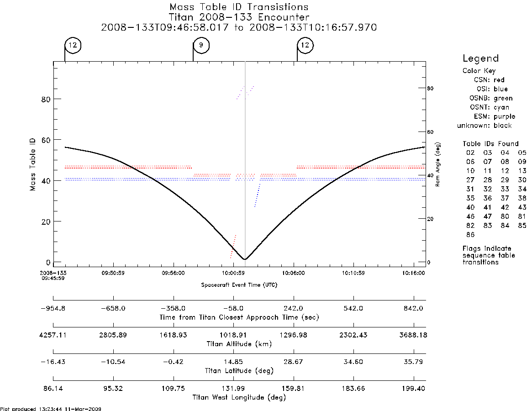Select the 'CSN: red' legend entry
The height and width of the screenshot is (411, 532).
point(489,80)
